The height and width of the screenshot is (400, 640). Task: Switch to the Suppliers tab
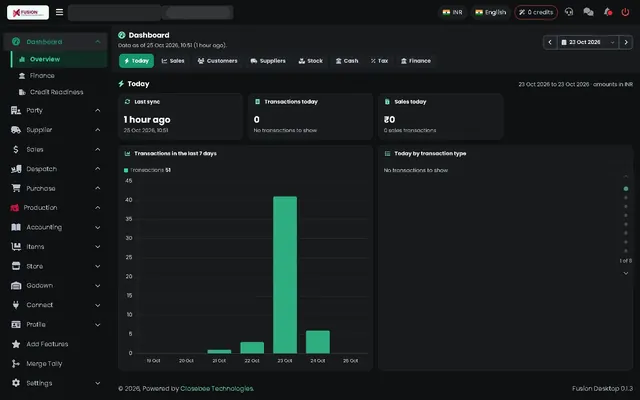pyautogui.click(x=268, y=61)
